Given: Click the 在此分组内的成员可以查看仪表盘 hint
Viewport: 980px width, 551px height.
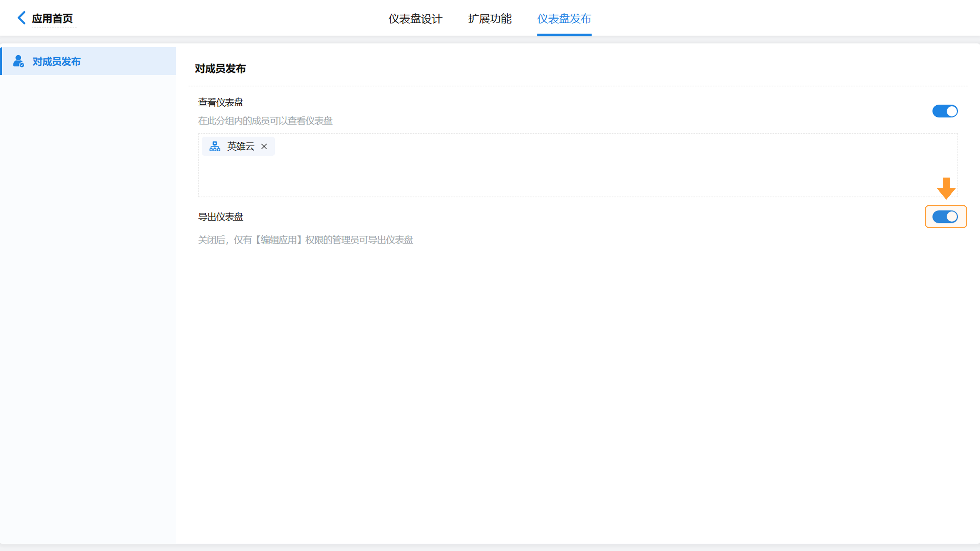Looking at the screenshot, I should [265, 121].
